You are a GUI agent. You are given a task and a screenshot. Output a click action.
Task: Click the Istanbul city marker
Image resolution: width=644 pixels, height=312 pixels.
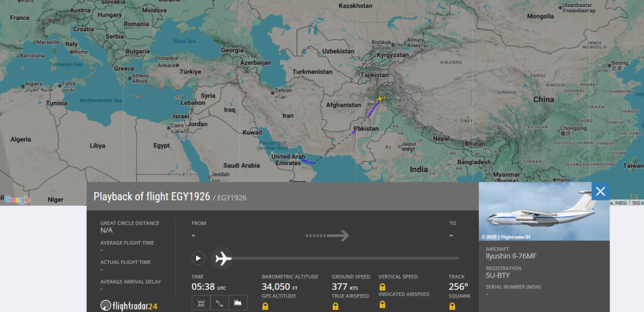pos(158,58)
